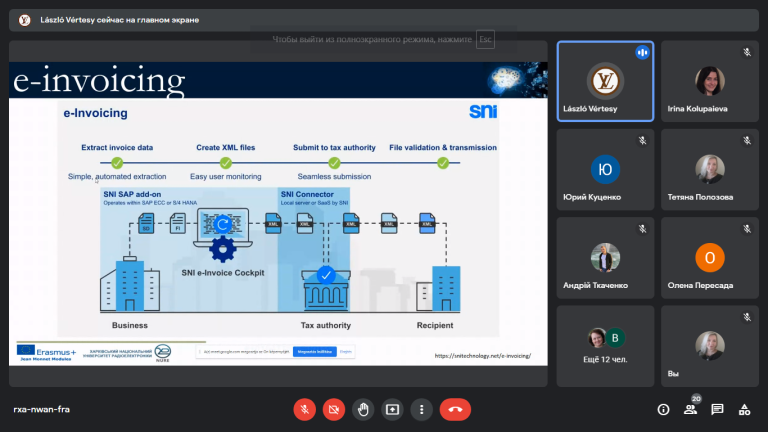Click the 'e-invoicing' slide title
This screenshot has height=432, width=768.
point(99,80)
